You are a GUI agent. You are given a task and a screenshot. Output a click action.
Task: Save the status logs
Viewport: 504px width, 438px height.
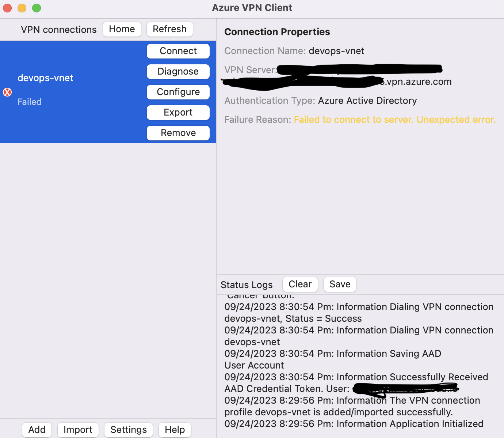[x=340, y=284]
